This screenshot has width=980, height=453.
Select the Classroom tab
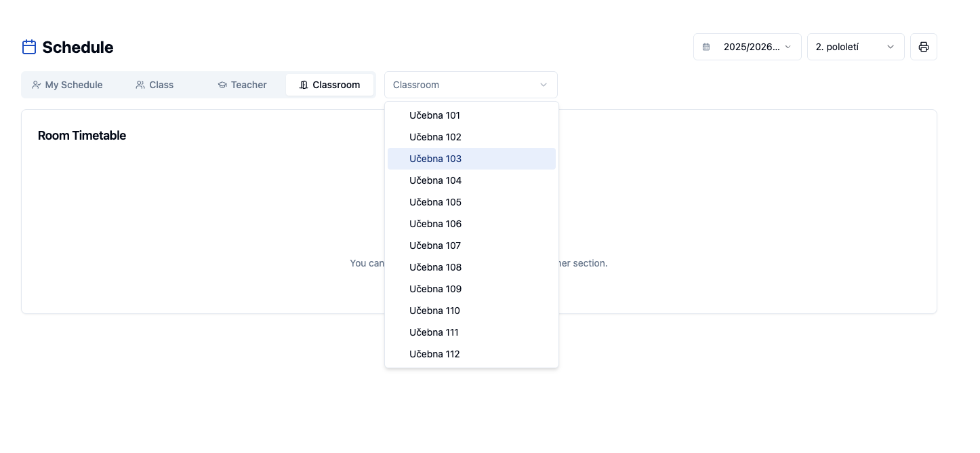(x=329, y=85)
